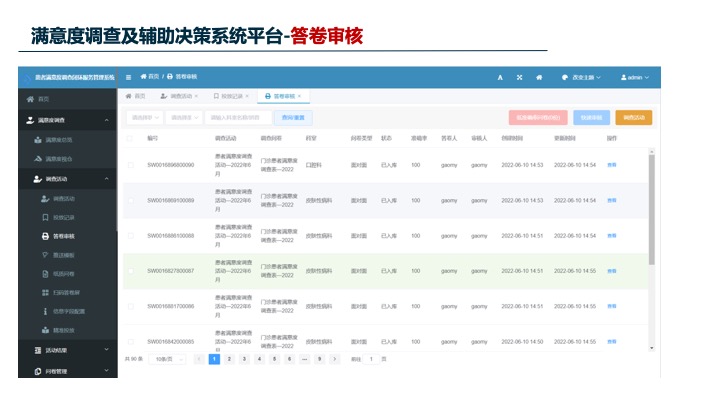Switch to the 首页 tab
Viewport: 720px width, 405px height.
[135, 96]
